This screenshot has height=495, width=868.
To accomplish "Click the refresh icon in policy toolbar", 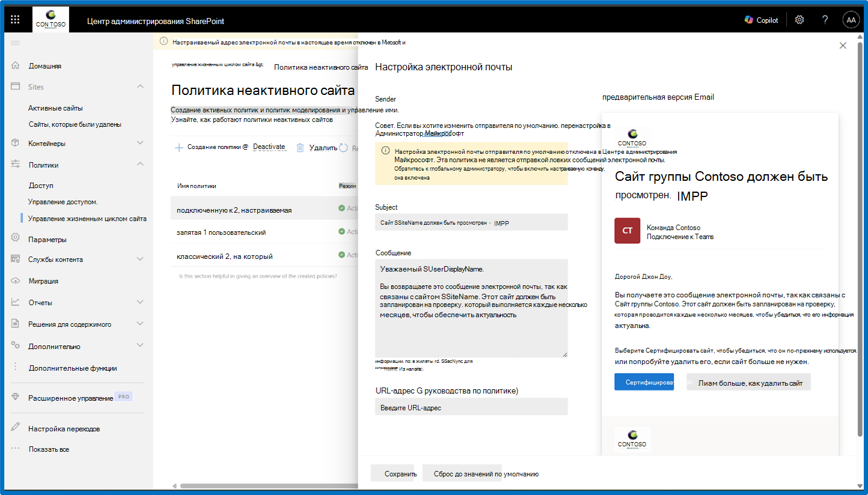I will click(x=344, y=147).
